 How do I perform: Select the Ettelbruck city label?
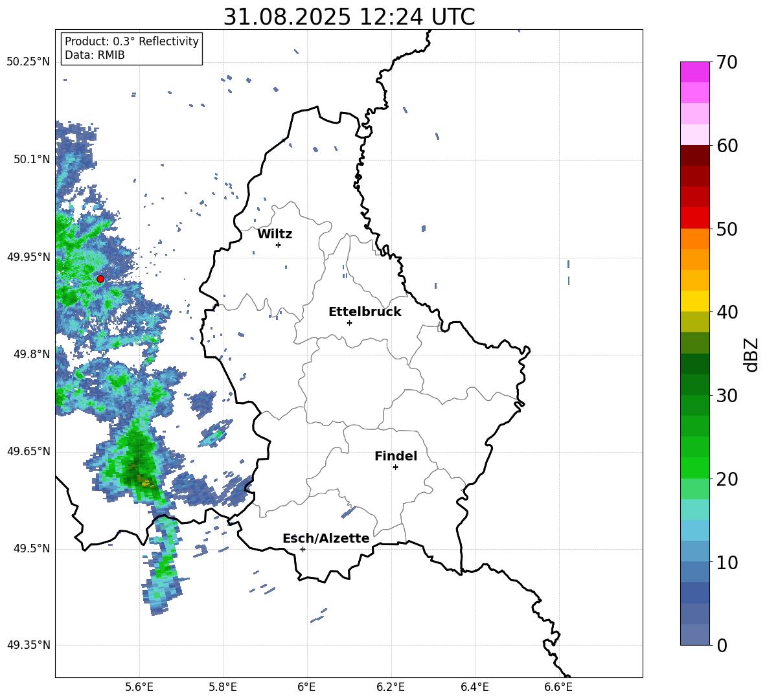pos(365,312)
